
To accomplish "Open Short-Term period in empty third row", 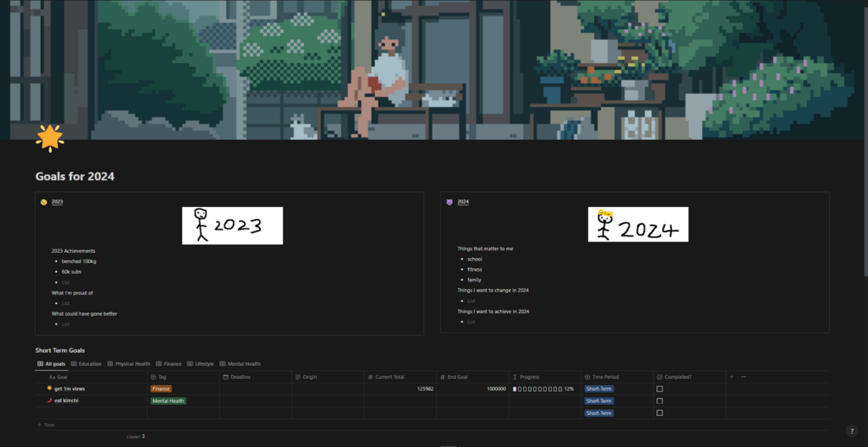I will [599, 412].
